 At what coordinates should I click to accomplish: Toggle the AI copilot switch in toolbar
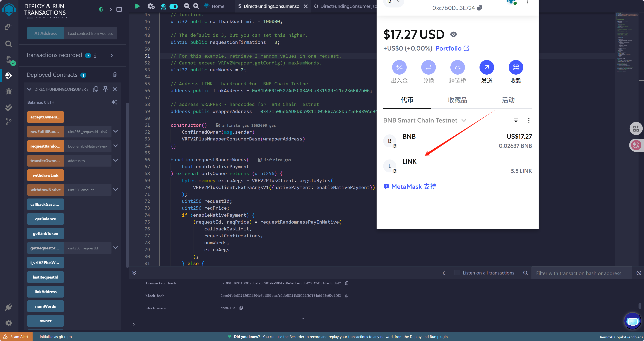point(174,6)
